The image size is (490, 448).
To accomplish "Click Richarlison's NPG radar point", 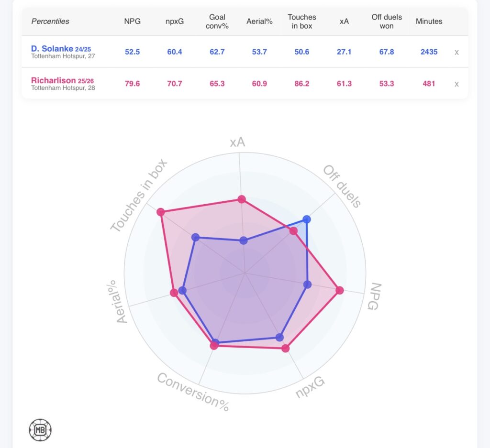I will [x=340, y=290].
